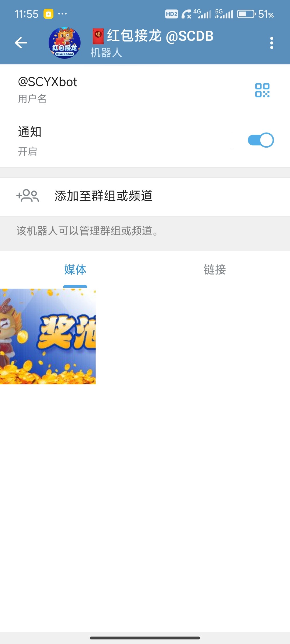Tap the 红包接龙 @SCDB title

click(160, 36)
